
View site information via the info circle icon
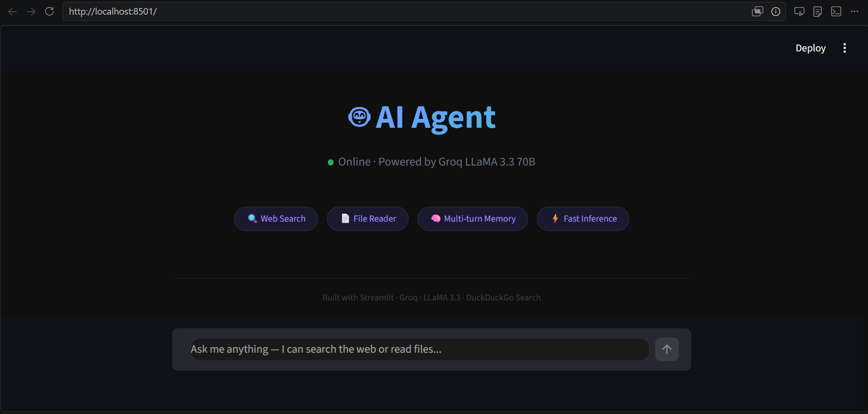[776, 11]
